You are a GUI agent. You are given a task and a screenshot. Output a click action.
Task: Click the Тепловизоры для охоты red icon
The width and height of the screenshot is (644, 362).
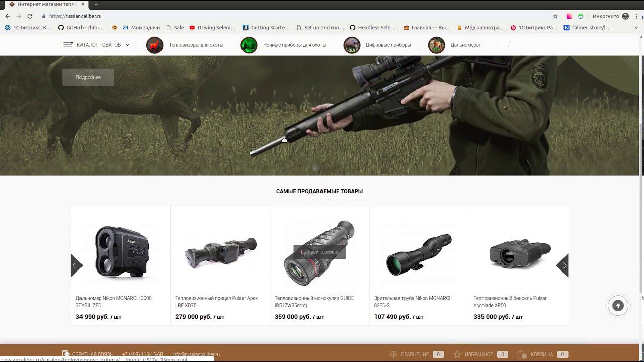154,45
